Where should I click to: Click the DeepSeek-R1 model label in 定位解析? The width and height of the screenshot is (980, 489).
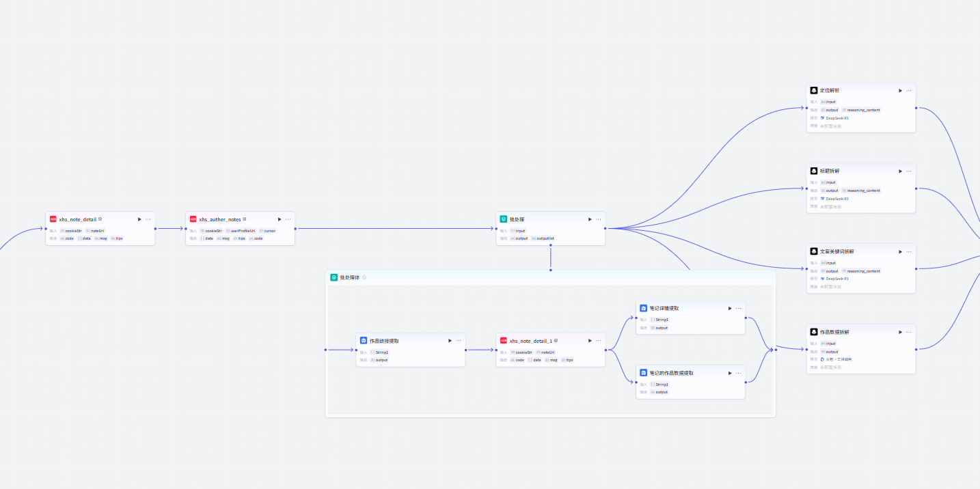(x=836, y=118)
